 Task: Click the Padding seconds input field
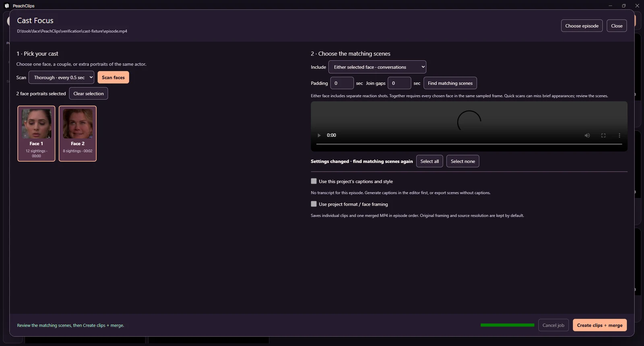tap(342, 83)
